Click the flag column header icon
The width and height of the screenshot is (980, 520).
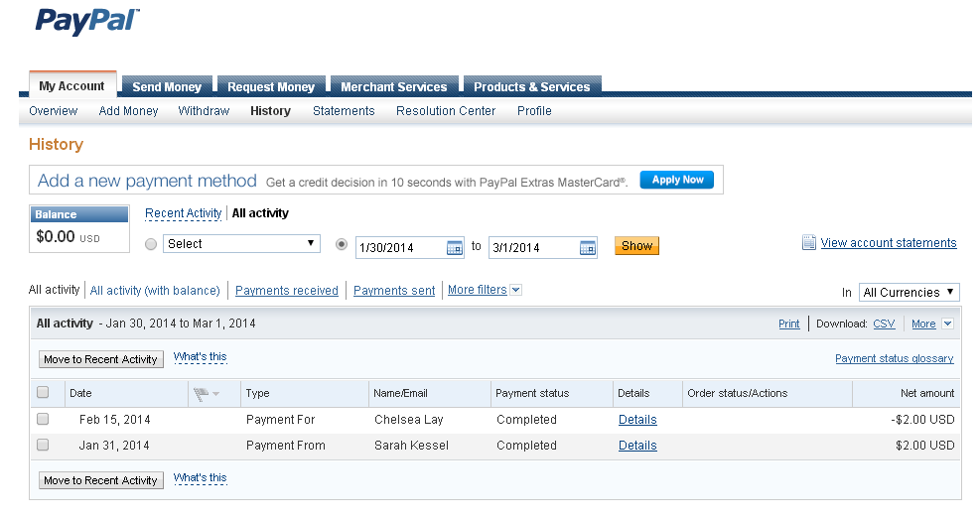201,394
